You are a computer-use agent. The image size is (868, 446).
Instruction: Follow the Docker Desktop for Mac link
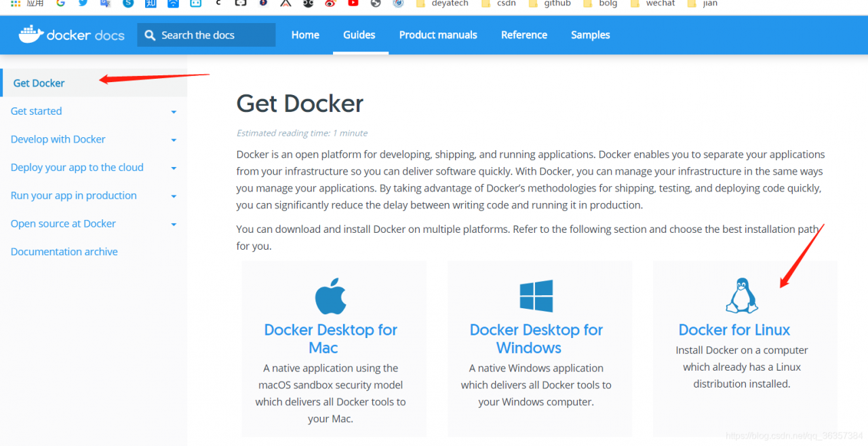pyautogui.click(x=330, y=339)
